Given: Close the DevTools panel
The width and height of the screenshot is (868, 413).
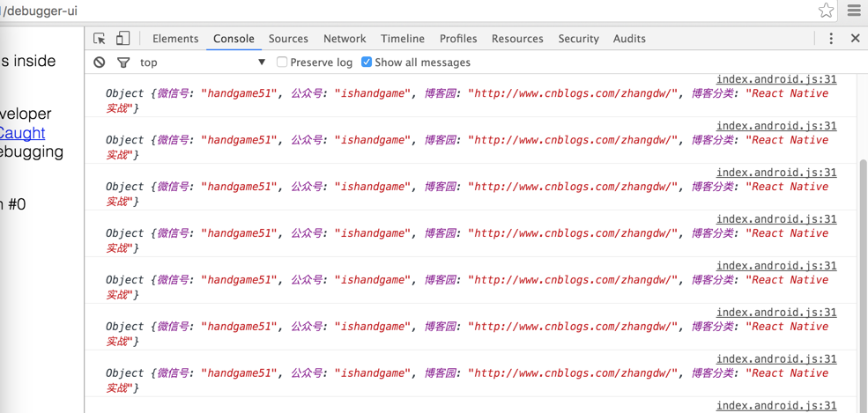Looking at the screenshot, I should (855, 39).
